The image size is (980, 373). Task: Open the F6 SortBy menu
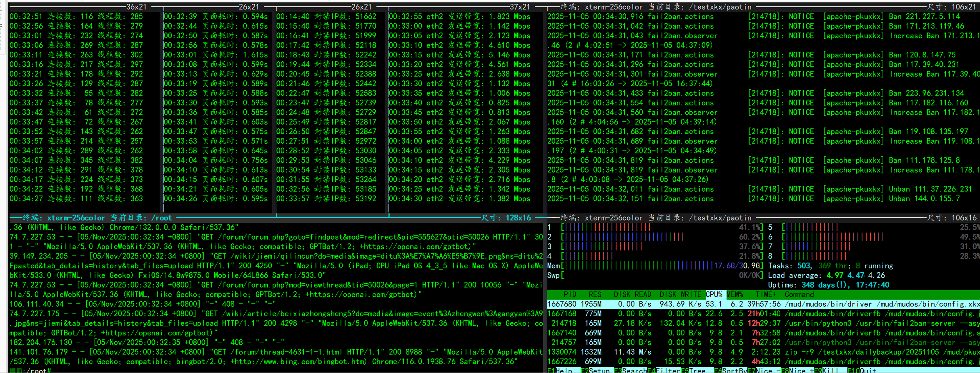pyautogui.click(x=734, y=370)
